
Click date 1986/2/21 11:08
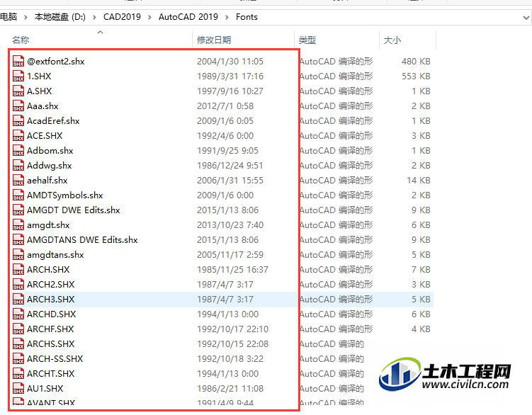(230, 389)
